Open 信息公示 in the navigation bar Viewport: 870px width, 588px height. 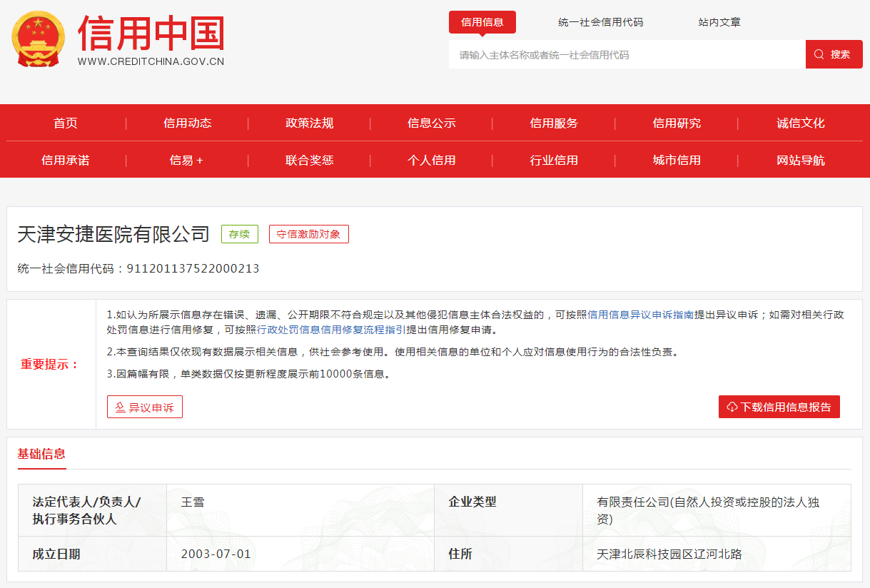coord(432,123)
